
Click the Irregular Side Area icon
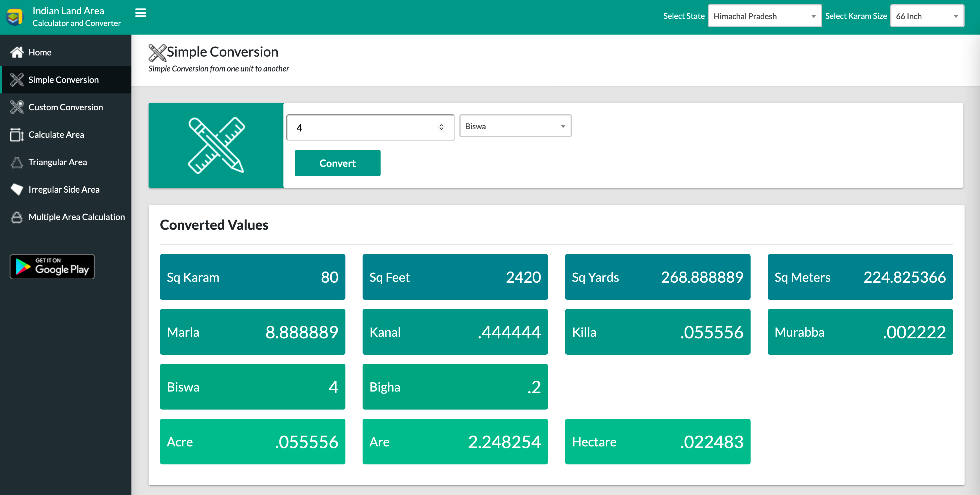tap(17, 189)
